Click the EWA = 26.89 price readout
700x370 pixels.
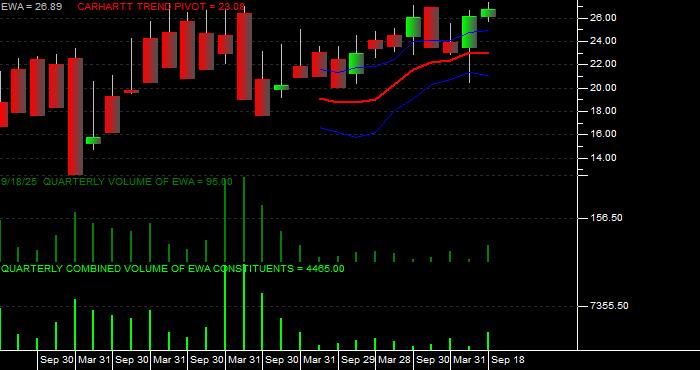[x=31, y=7]
